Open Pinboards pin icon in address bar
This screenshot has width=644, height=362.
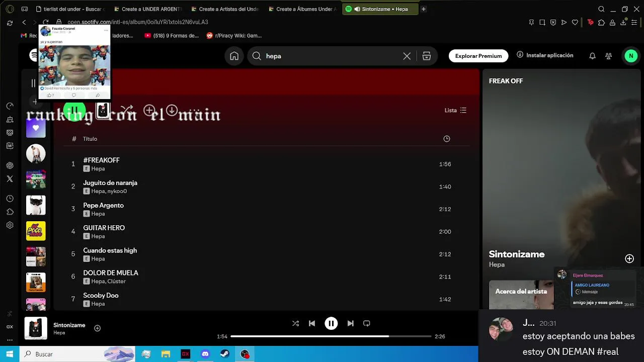[x=531, y=22]
